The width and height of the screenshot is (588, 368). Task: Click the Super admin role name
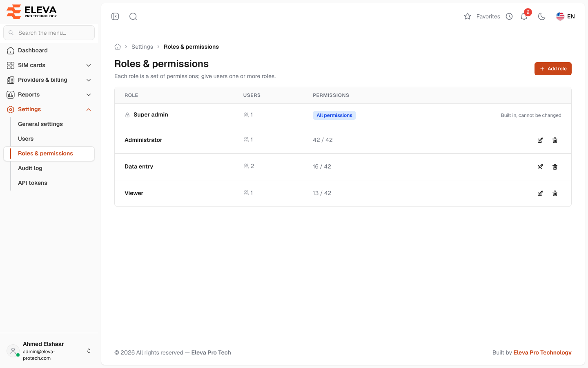click(151, 114)
